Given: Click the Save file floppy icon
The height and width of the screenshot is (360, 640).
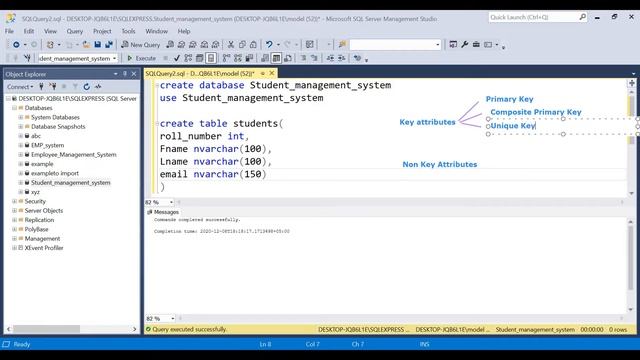Looking at the screenshot, I should coord(97,44).
